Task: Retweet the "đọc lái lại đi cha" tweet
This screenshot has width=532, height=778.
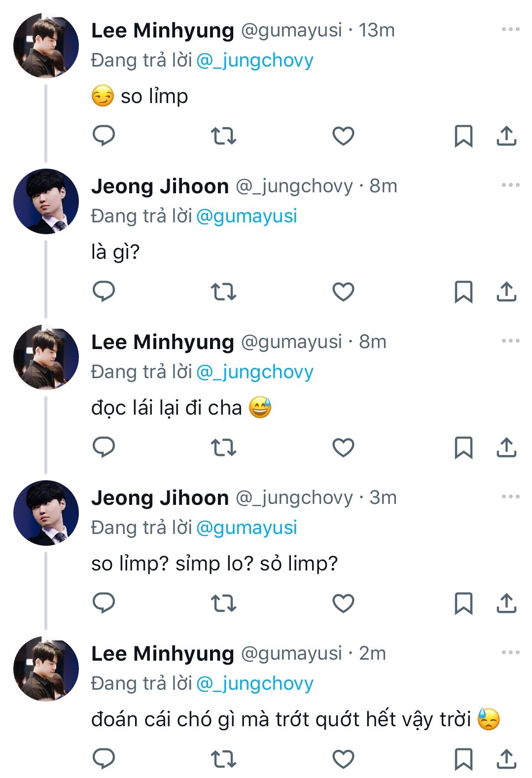Action: pyautogui.click(x=223, y=447)
